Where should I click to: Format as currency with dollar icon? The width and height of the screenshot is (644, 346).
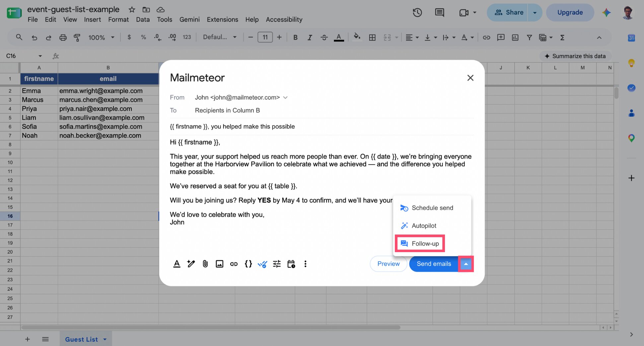(x=129, y=37)
